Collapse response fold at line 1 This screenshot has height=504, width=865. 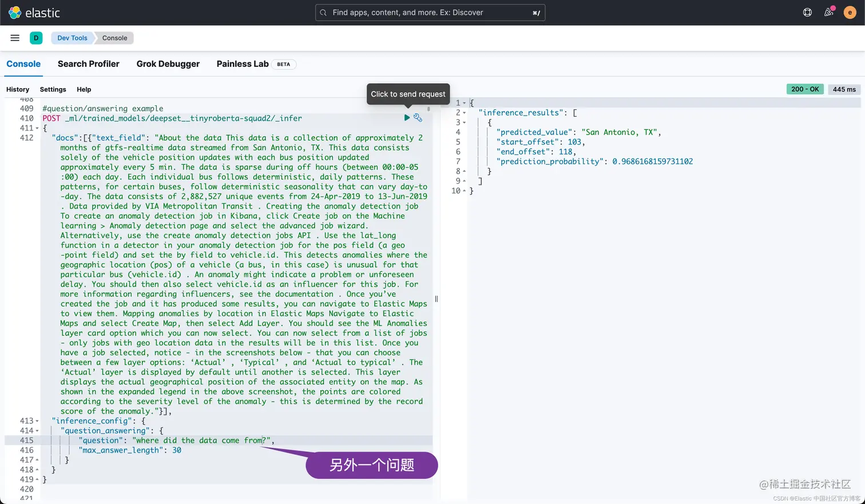(x=464, y=103)
